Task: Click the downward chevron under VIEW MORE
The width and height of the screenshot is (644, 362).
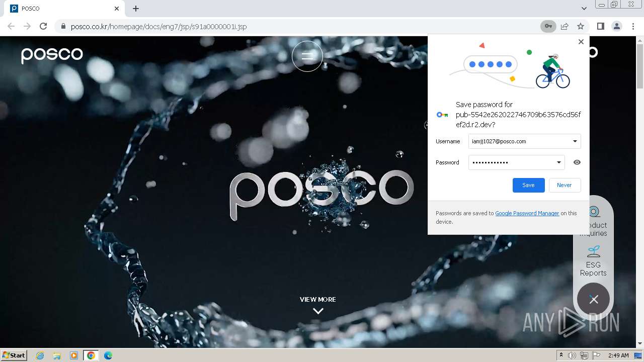Action: click(318, 311)
